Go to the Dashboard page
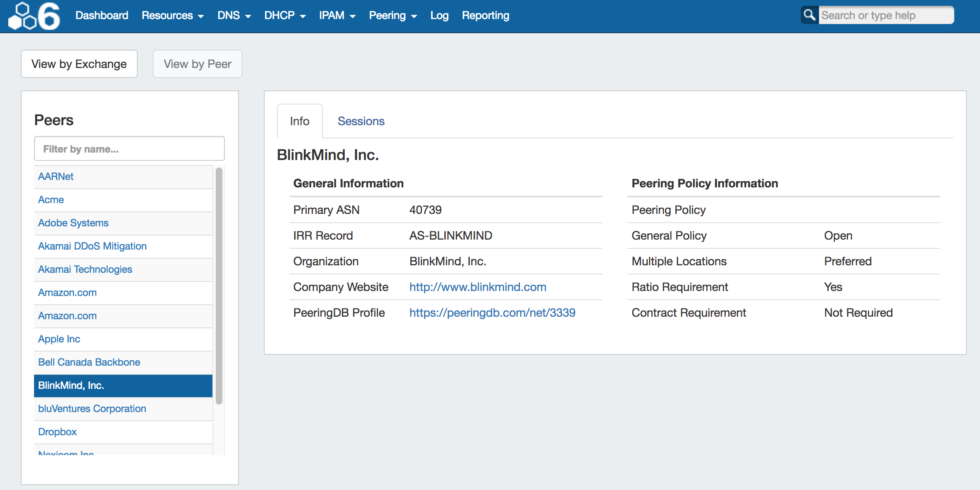This screenshot has height=490, width=980. coord(102,16)
